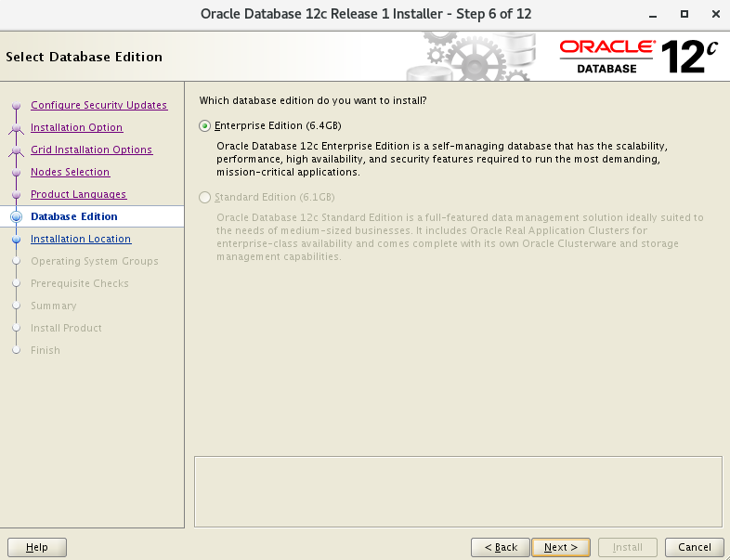Click the Configure Security Updates step bullet

pos(17,106)
